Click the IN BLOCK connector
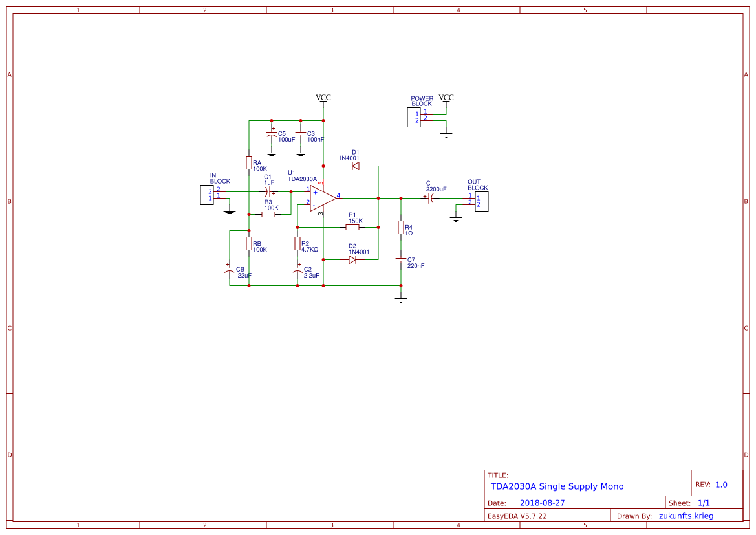 click(207, 194)
